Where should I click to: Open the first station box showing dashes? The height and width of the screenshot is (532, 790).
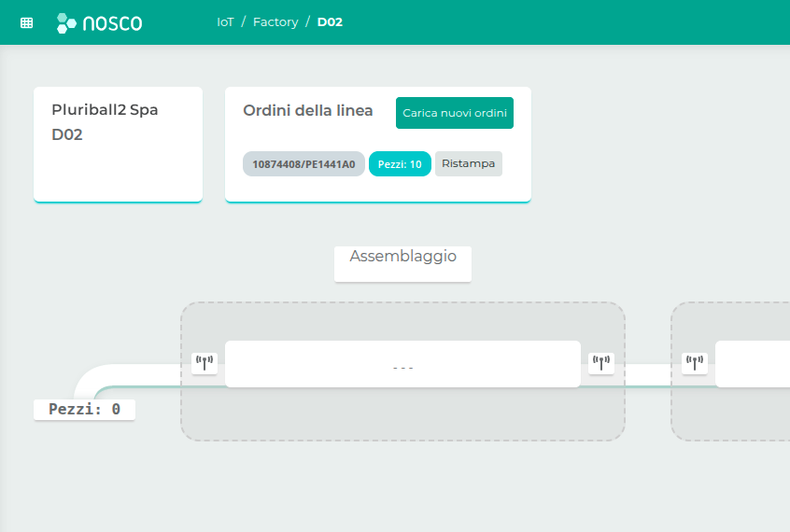(402, 364)
